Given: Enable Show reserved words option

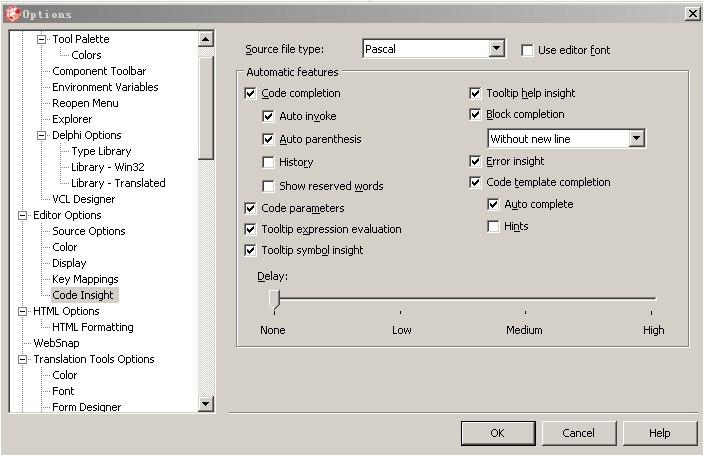Looking at the screenshot, I should point(268,186).
